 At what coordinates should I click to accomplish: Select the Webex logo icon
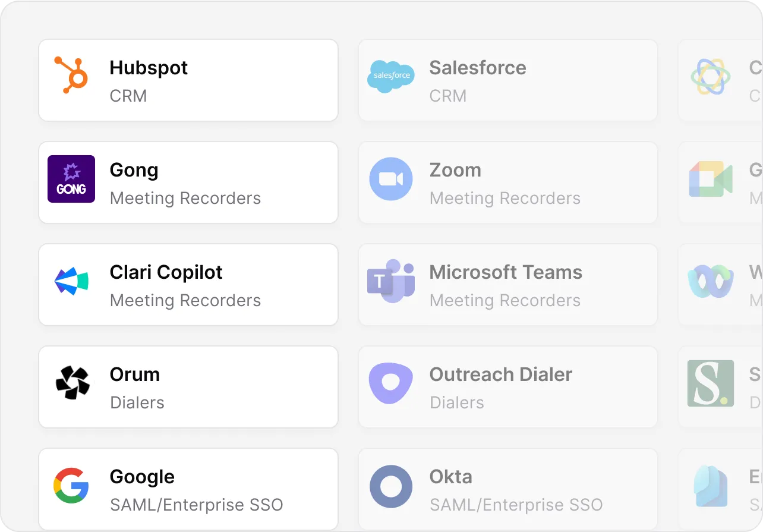pyautogui.click(x=711, y=281)
